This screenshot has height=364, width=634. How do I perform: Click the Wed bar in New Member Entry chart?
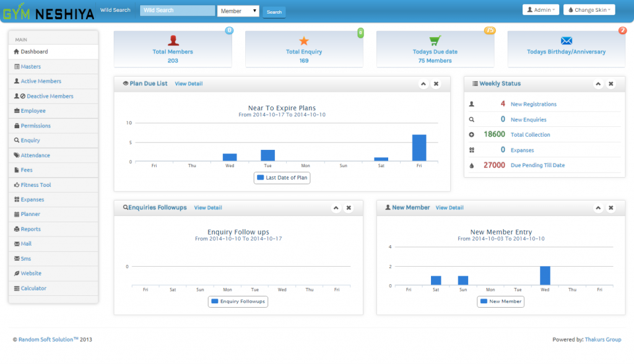[x=545, y=276]
